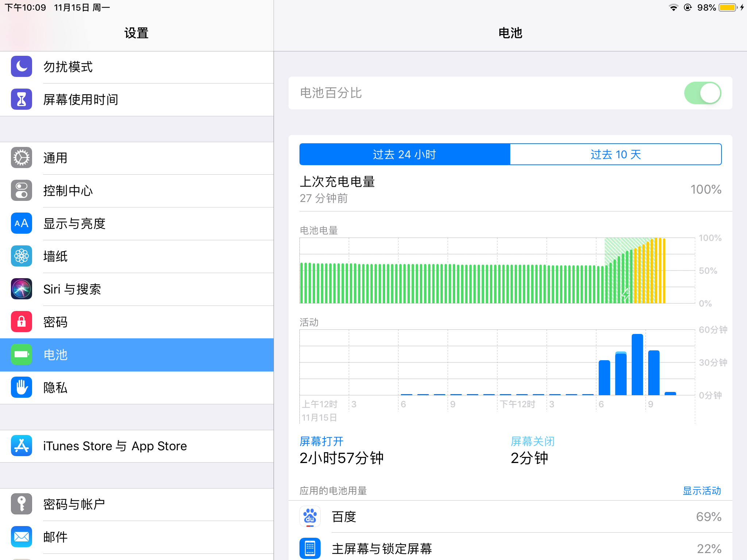This screenshot has width=747, height=560.
Task: Toggle the 电池百分比 switch off
Action: point(702,93)
